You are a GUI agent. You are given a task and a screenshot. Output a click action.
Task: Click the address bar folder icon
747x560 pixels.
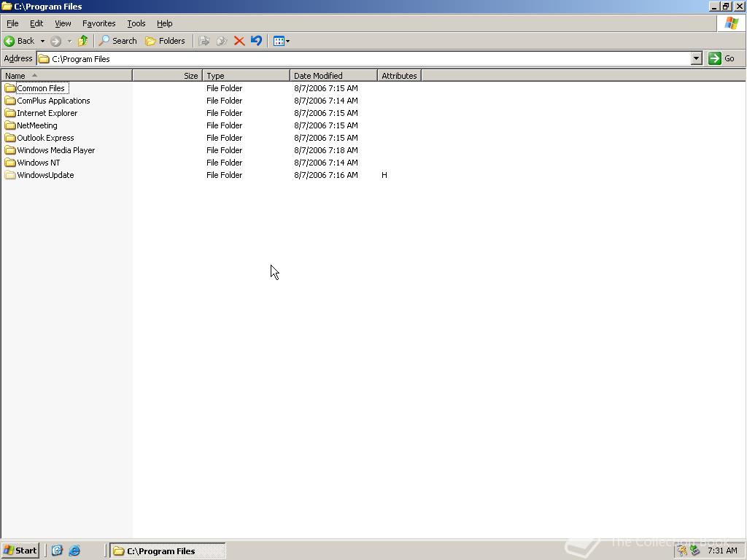point(44,58)
